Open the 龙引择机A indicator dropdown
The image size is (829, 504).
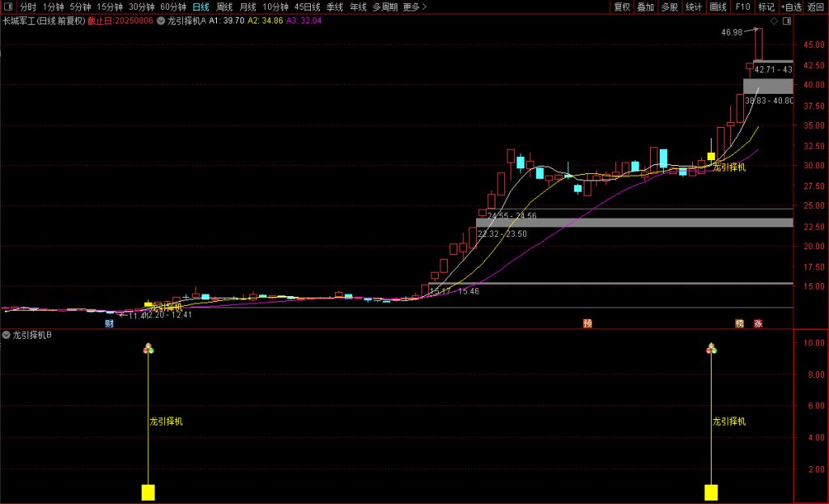click(x=161, y=20)
